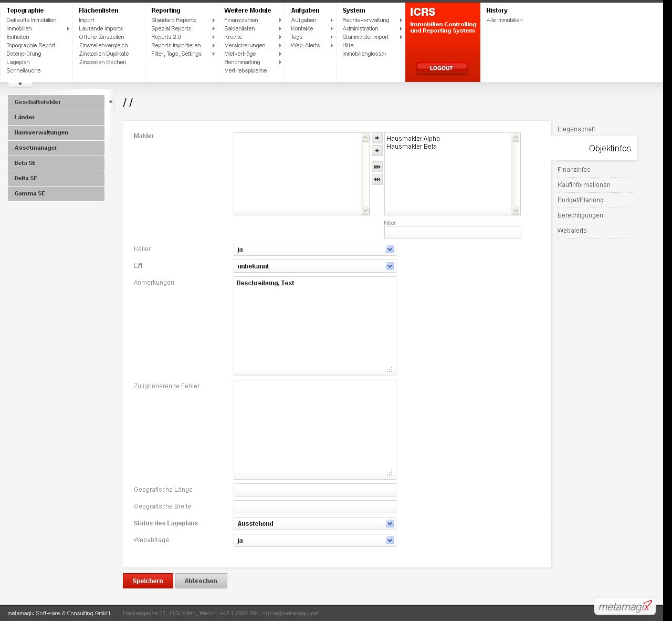Click the left Makler list scrollbar up arrow

point(365,138)
